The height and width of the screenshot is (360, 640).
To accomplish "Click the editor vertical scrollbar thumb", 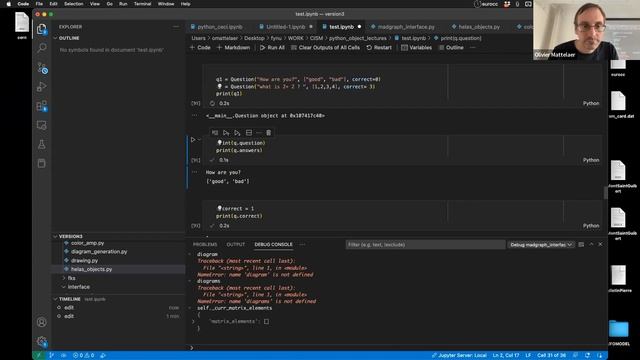I will tap(605, 193).
